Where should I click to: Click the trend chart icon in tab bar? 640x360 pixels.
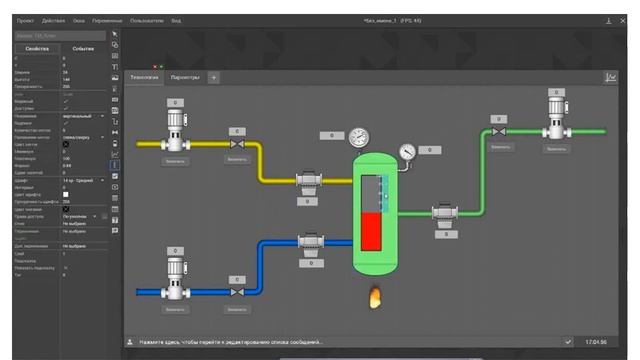611,77
